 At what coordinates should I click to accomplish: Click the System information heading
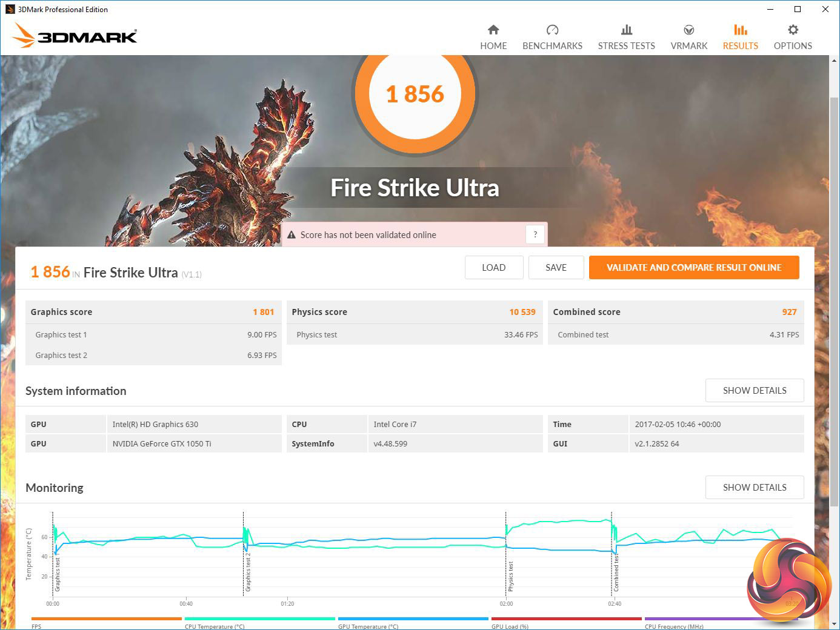click(76, 391)
